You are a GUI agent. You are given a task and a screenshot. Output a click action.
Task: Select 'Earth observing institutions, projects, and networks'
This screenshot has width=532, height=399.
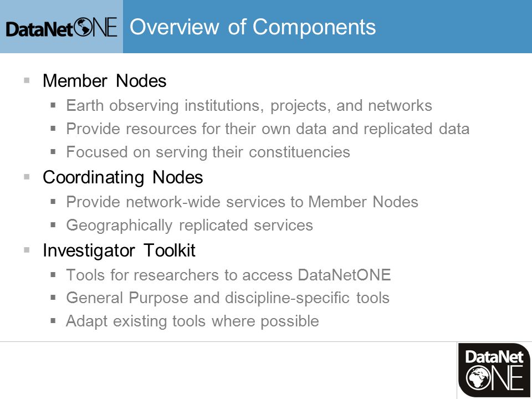click(x=249, y=105)
